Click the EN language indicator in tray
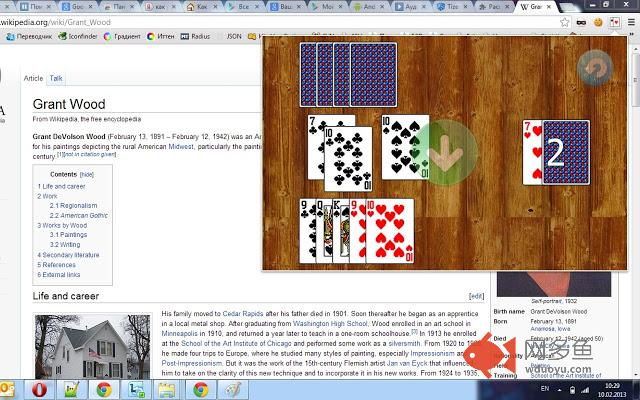The width and height of the screenshot is (640, 400). 545,389
